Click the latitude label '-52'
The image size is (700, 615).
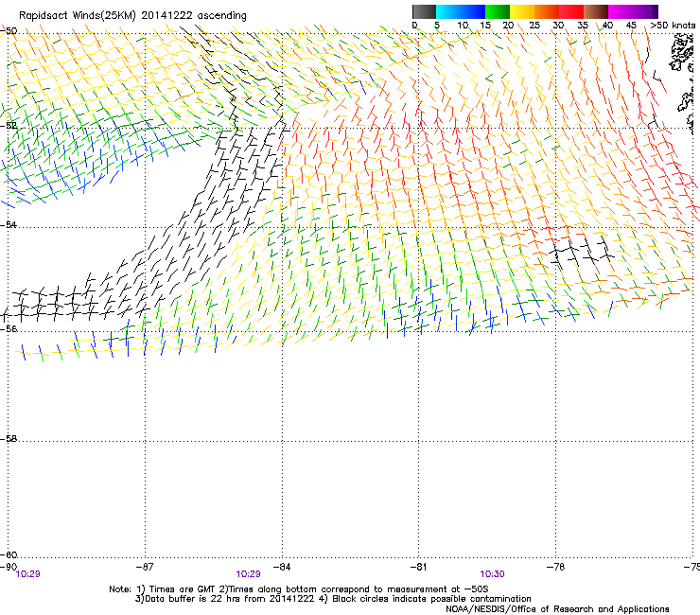click(x=9, y=126)
